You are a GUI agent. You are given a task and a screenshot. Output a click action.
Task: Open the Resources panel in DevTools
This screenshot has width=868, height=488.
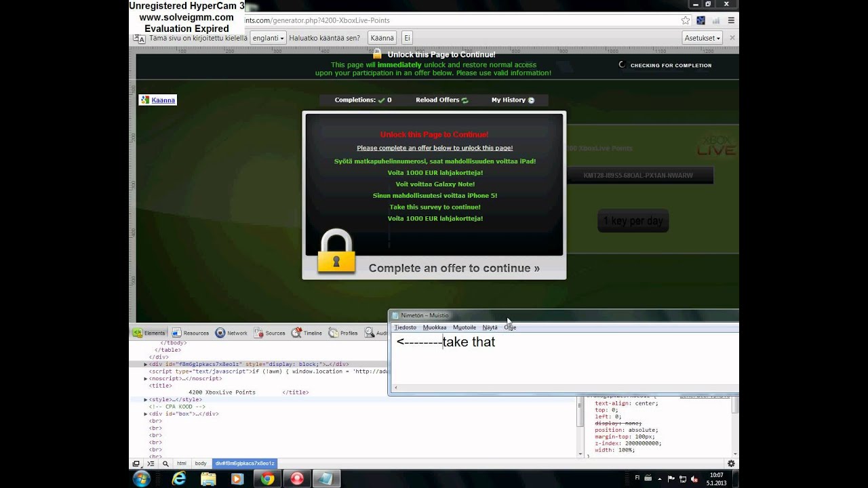tap(190, 333)
